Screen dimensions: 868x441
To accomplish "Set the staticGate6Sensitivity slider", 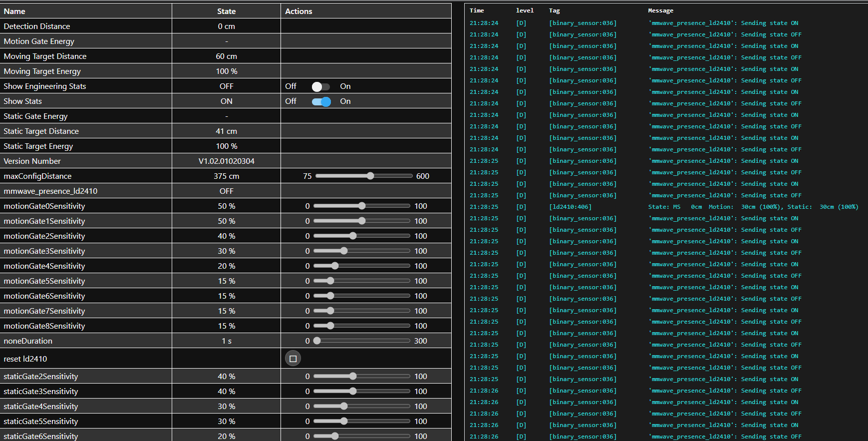I will 362,436.
